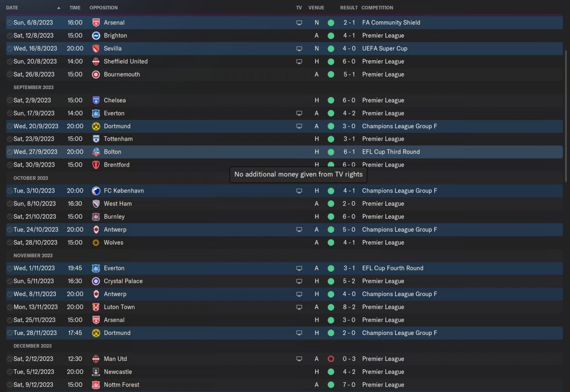570x392 pixels.
Task: Collapse the December 2023 month group
Action: [x=33, y=346]
